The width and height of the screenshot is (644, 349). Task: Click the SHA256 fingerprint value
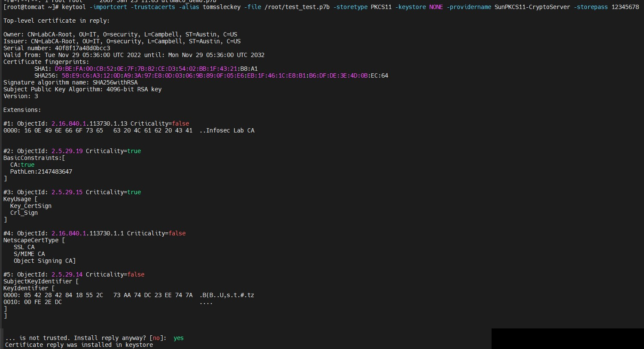225,75
